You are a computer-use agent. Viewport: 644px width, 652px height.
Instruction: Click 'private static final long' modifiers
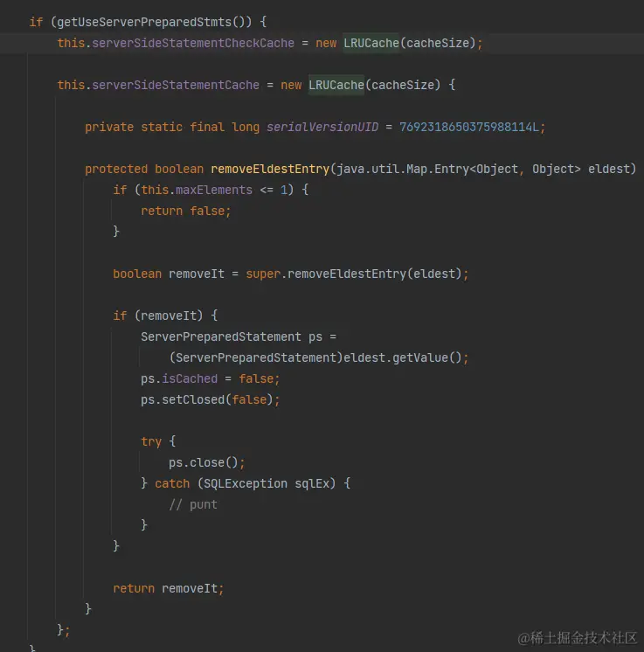click(172, 128)
